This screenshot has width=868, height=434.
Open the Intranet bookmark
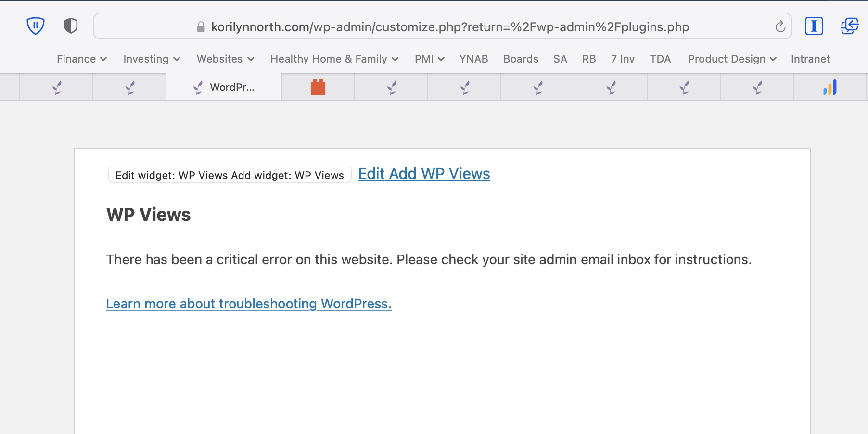point(810,59)
